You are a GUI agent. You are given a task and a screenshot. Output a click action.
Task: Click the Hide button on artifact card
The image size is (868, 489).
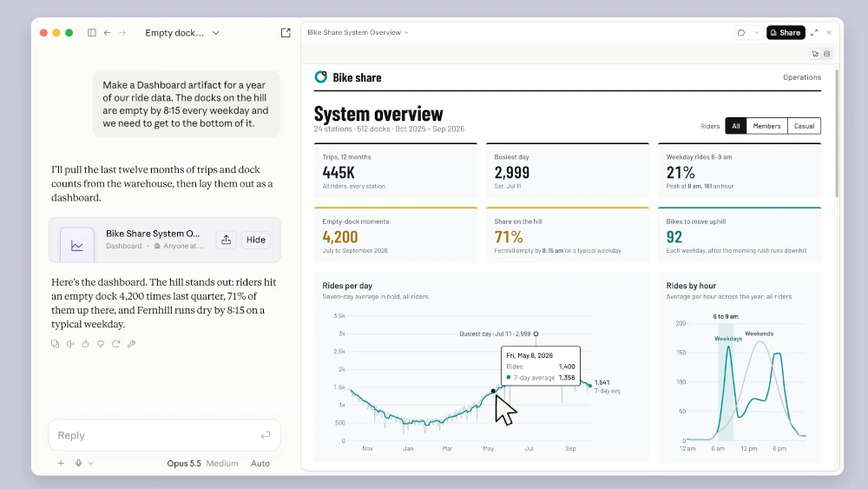pos(256,240)
